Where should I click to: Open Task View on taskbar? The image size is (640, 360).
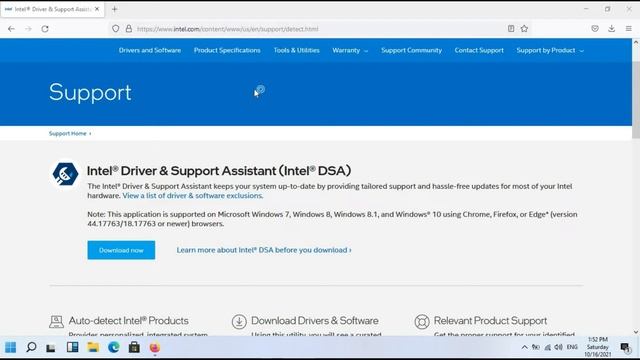click(x=51, y=347)
